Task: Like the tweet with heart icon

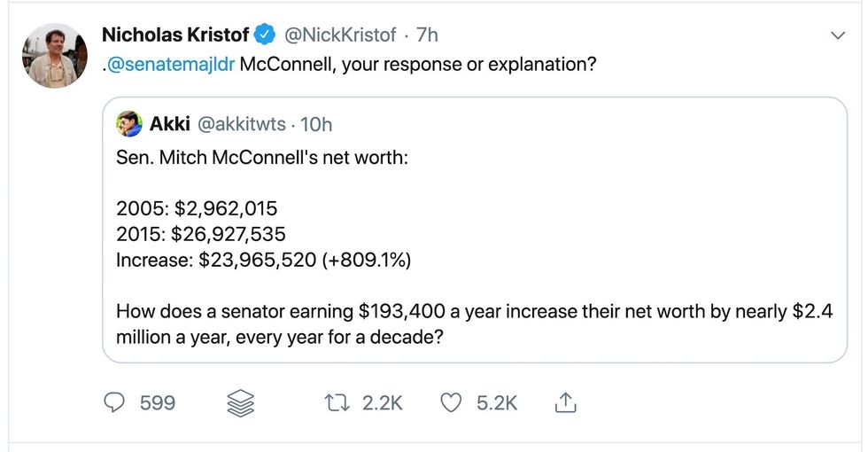Action: (x=452, y=402)
